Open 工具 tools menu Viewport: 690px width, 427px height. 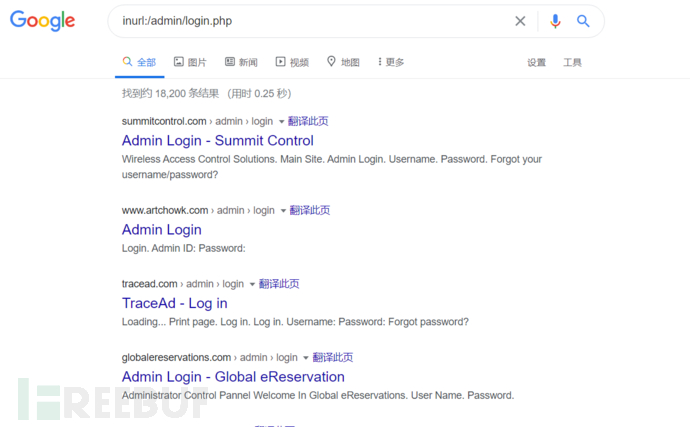click(573, 63)
